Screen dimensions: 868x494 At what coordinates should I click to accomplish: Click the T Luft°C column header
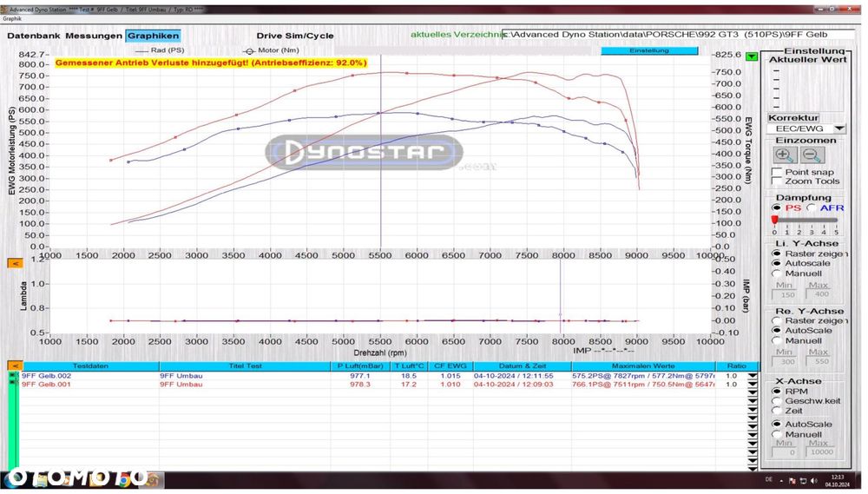coord(409,366)
